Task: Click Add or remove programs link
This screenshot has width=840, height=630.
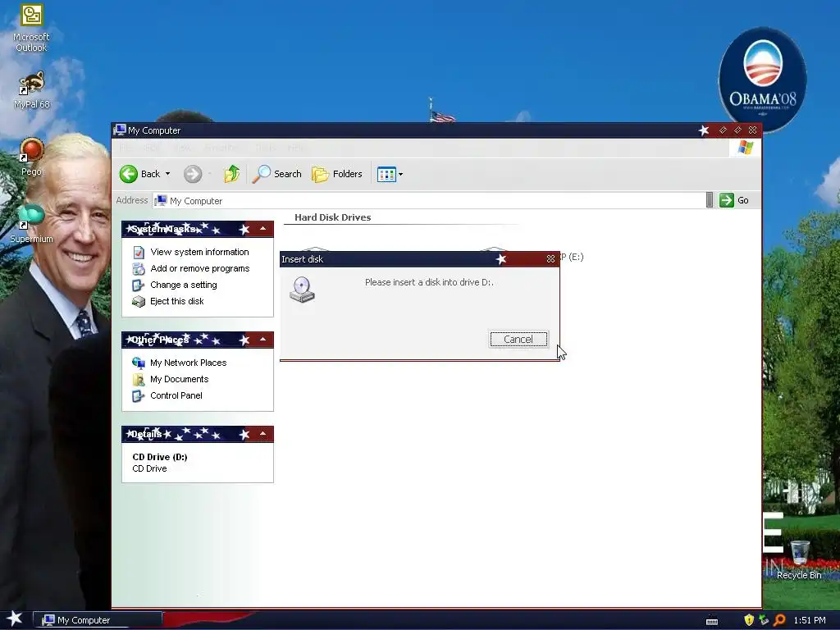Action: (x=200, y=268)
